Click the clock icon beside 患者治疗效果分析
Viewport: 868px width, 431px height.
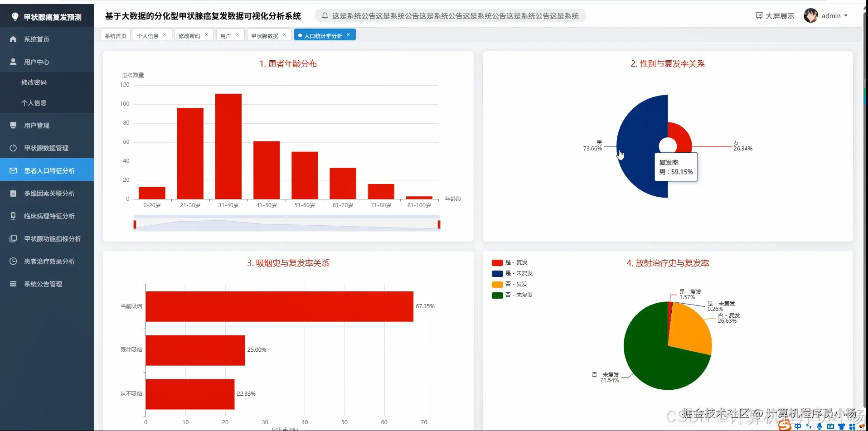pyautogui.click(x=13, y=262)
